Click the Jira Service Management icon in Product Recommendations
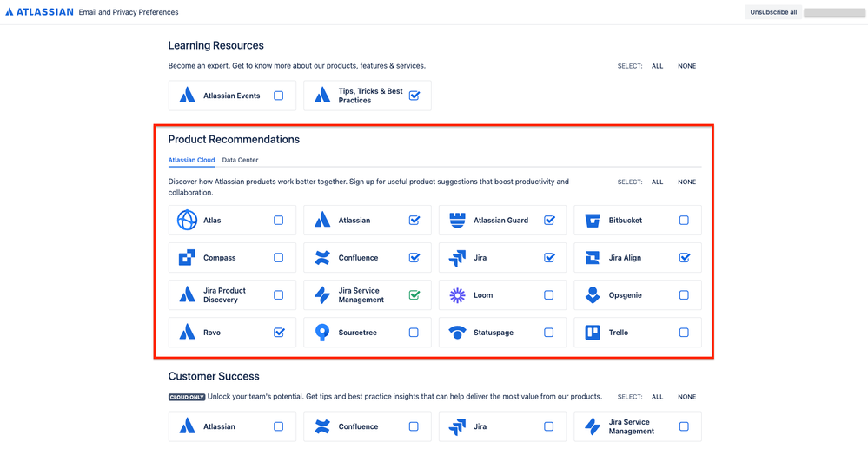The image size is (868, 449). click(x=322, y=295)
